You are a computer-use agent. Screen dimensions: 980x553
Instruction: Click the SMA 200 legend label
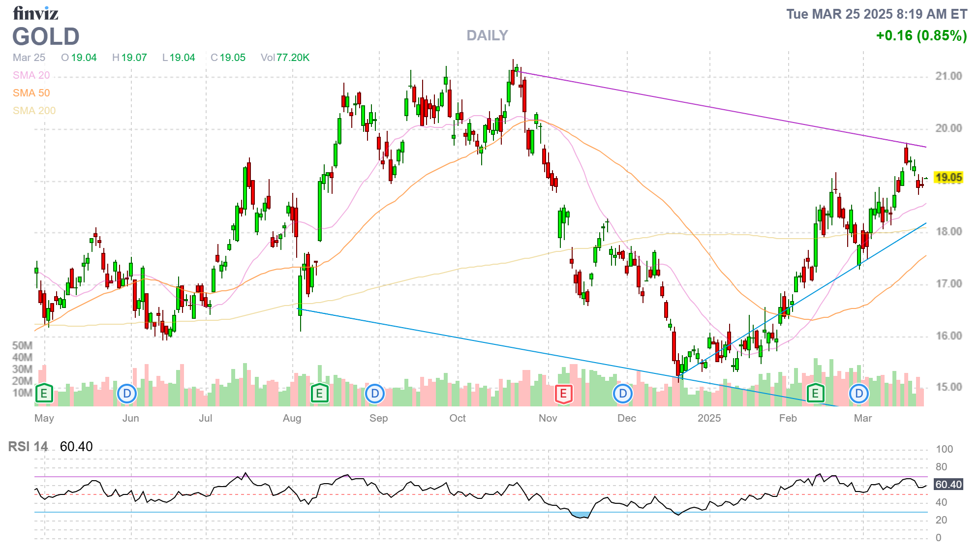[x=34, y=111]
